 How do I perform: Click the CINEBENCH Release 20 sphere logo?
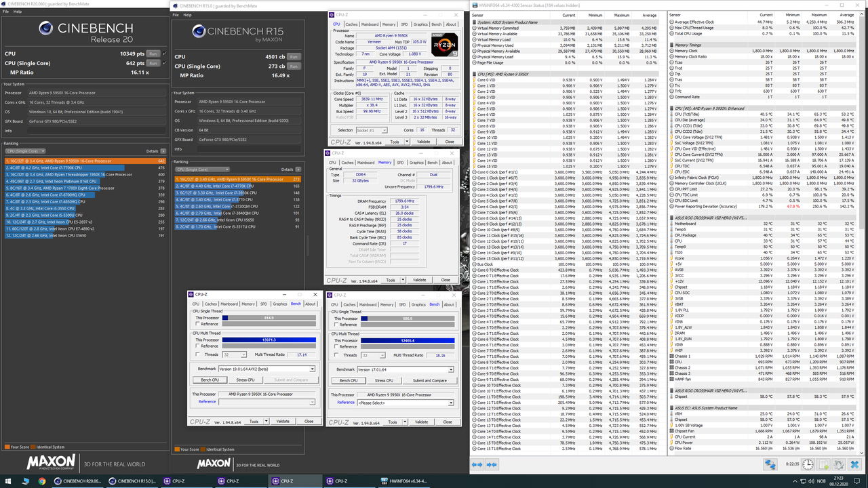(x=45, y=28)
